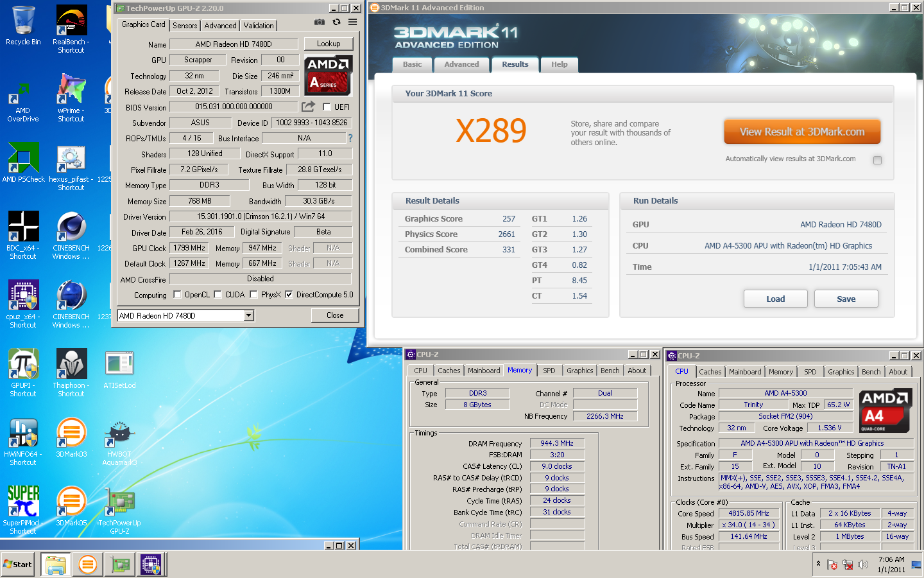Toggle PhysX checkbox in GPU-Z
The image size is (924, 578).
[x=253, y=295]
